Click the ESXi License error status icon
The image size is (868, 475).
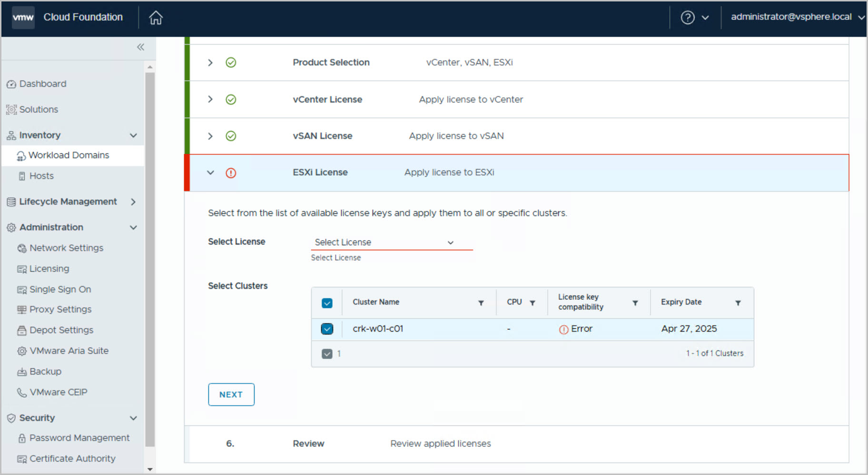coord(231,173)
